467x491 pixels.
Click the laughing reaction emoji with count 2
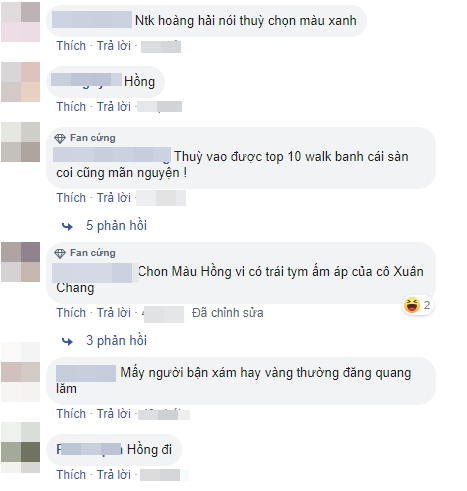pyautogui.click(x=412, y=305)
